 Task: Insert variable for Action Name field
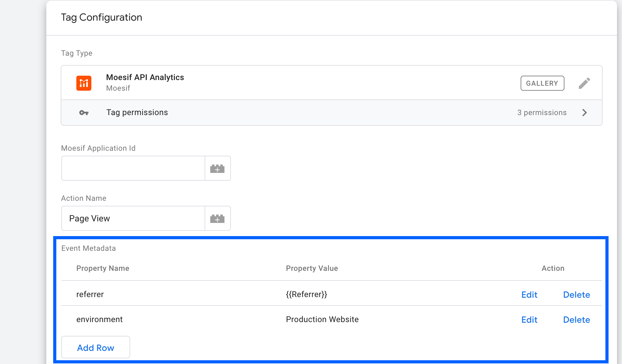[x=217, y=218]
